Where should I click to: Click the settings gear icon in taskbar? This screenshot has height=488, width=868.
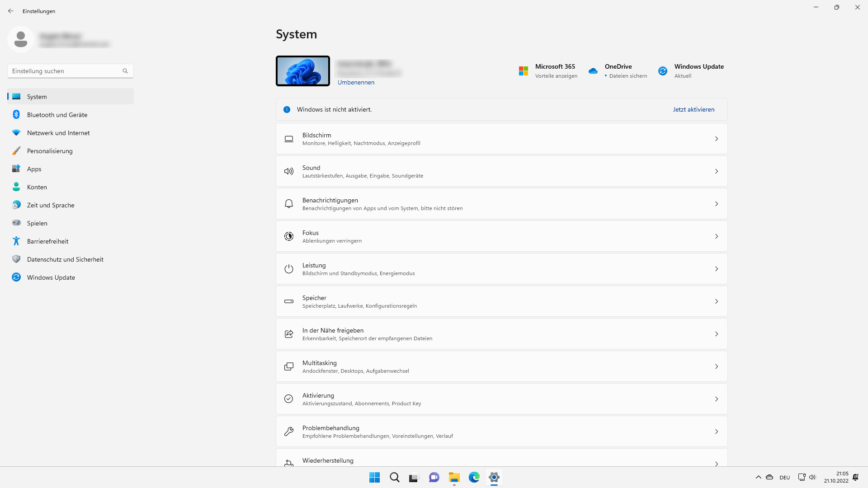pos(494,477)
